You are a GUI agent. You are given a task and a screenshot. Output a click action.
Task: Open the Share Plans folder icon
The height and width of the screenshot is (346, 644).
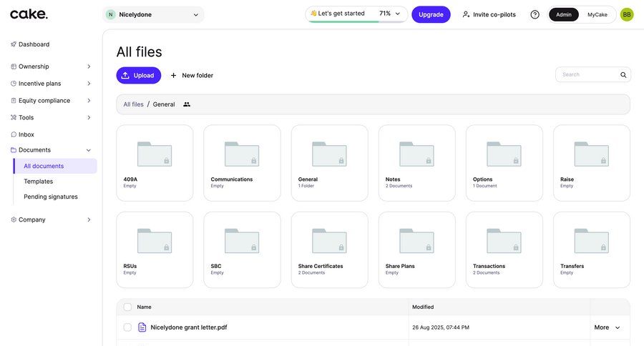coord(417,241)
